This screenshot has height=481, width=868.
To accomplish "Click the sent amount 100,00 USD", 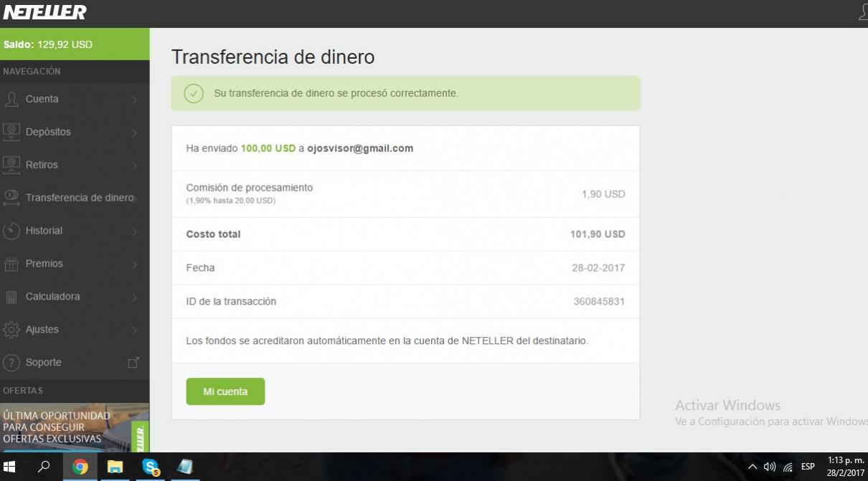I will pyautogui.click(x=268, y=148).
